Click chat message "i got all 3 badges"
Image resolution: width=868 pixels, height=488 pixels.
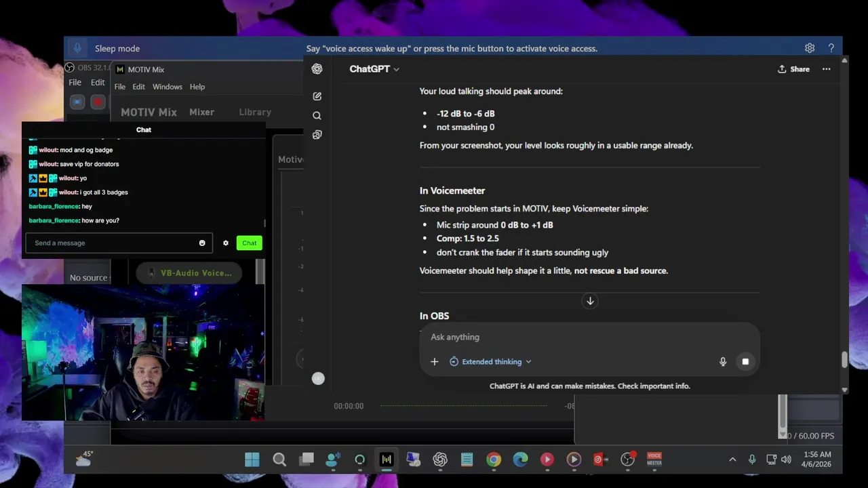[104, 192]
